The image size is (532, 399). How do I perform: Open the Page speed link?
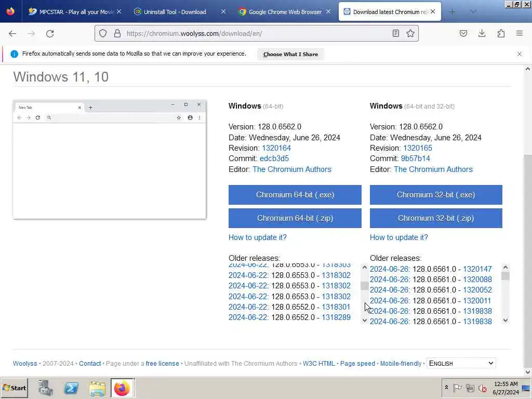pos(357,363)
